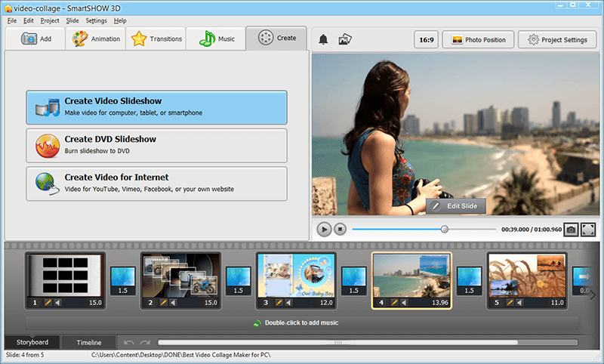The height and width of the screenshot is (364, 604).
Task: Click the photo collage icon beside bell
Action: [345, 39]
